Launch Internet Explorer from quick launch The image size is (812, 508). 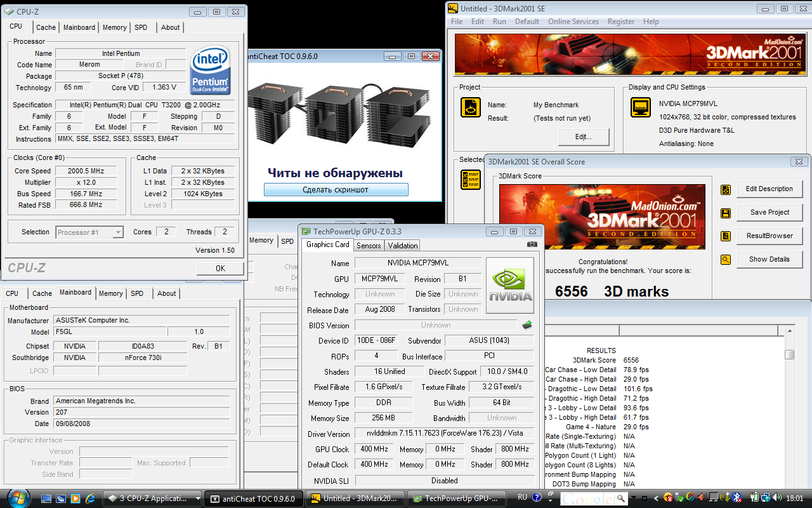point(90,498)
